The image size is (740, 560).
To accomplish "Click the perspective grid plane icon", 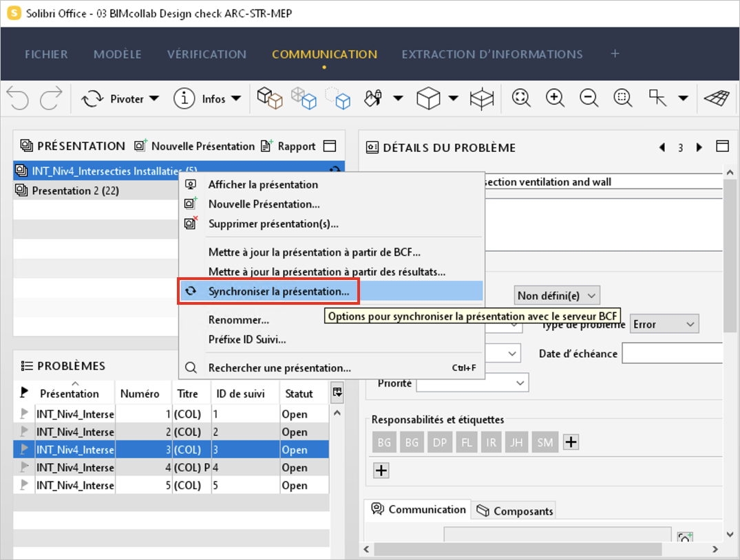I will click(x=717, y=98).
